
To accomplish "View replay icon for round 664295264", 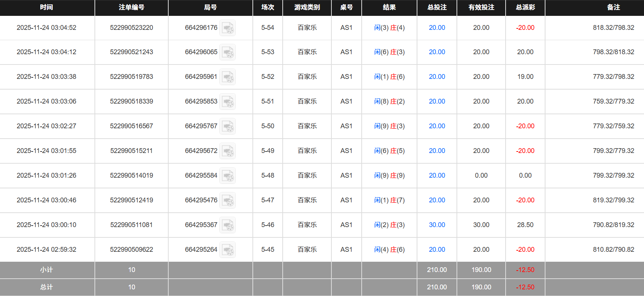I will pyautogui.click(x=227, y=250).
